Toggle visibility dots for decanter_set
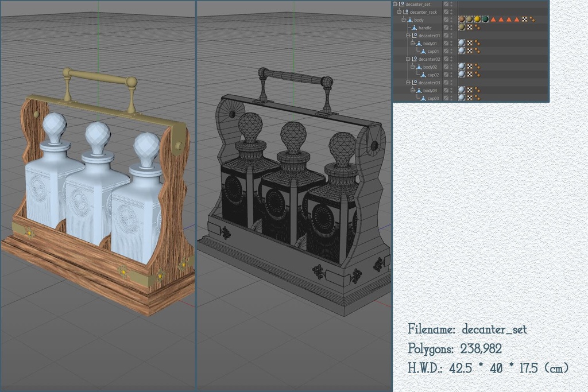This screenshot has height=392, width=588. point(451,4)
